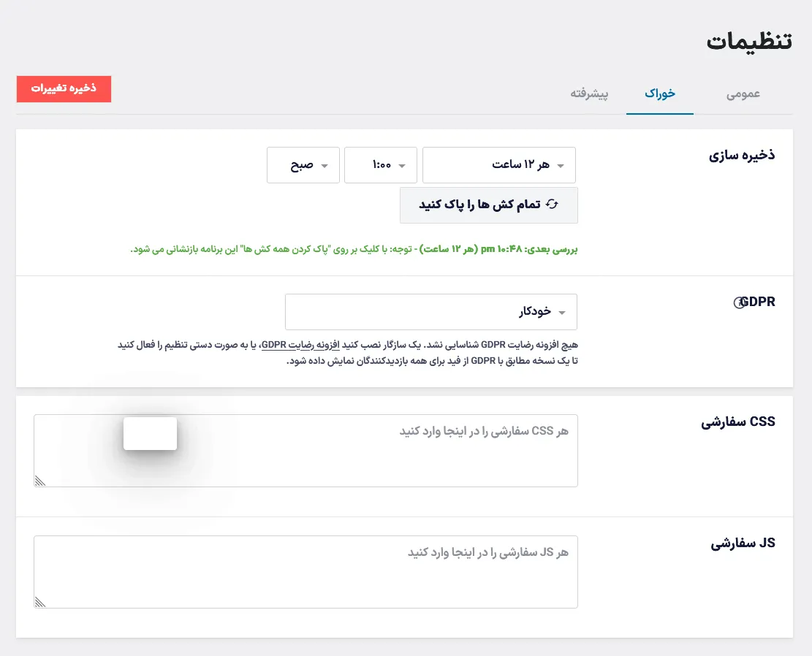This screenshot has height=656, width=812.
Task: Click the تنظیمات page heading
Action: (749, 41)
